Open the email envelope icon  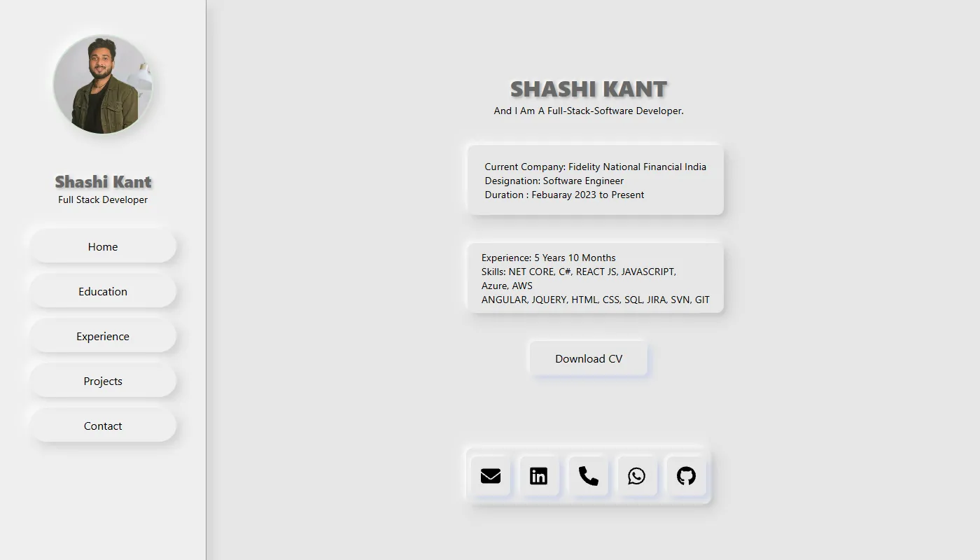coord(491,476)
